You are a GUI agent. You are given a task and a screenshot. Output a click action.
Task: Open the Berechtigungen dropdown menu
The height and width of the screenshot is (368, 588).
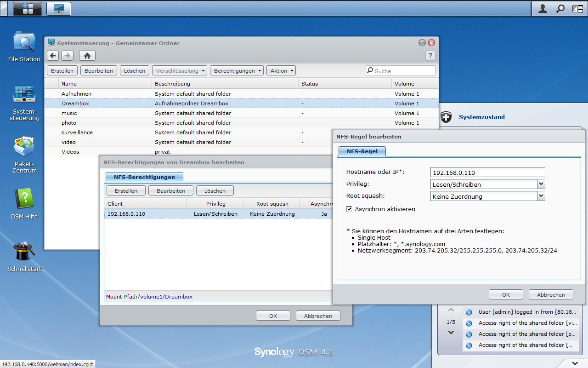[237, 71]
